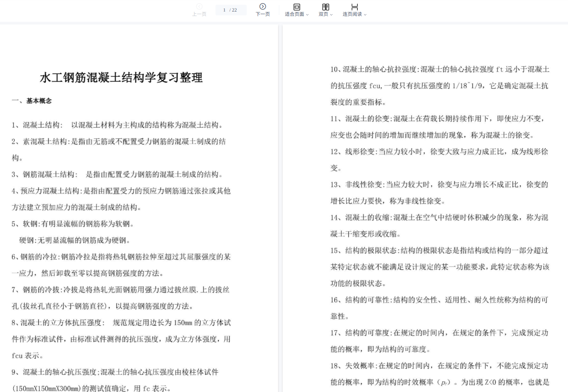
Task: Click the 下一页 text label
Action: coord(263,14)
